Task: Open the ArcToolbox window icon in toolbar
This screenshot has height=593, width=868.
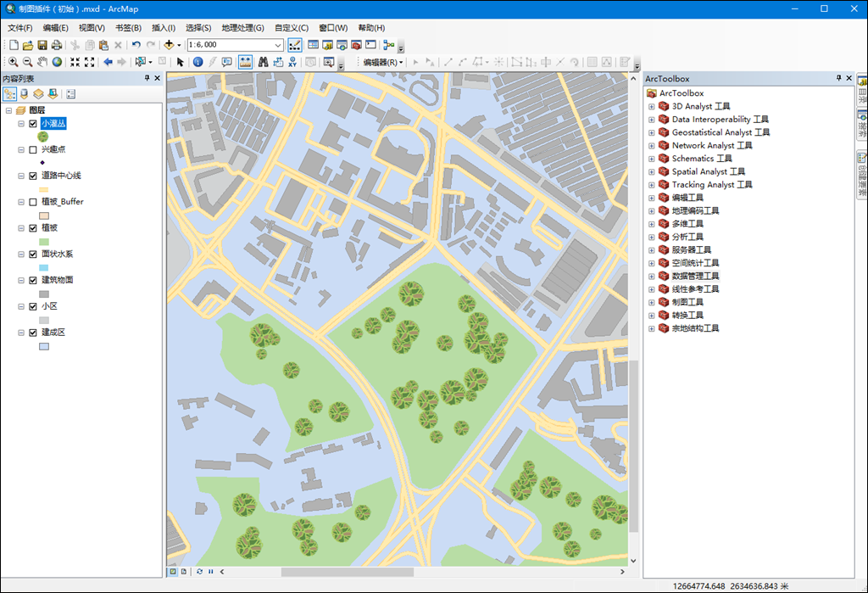Action: tap(357, 45)
